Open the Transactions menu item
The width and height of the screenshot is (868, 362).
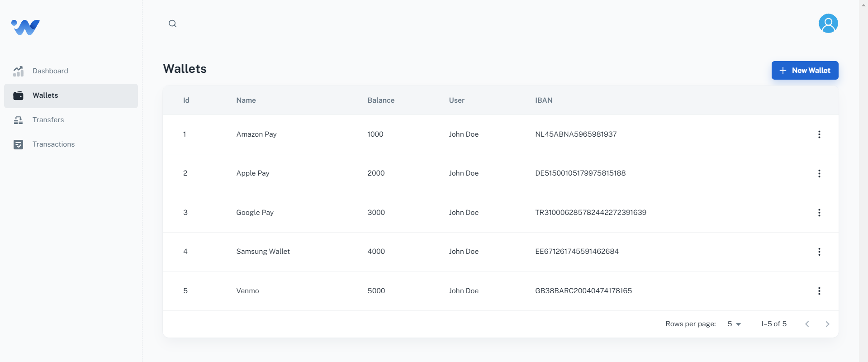click(x=71, y=144)
